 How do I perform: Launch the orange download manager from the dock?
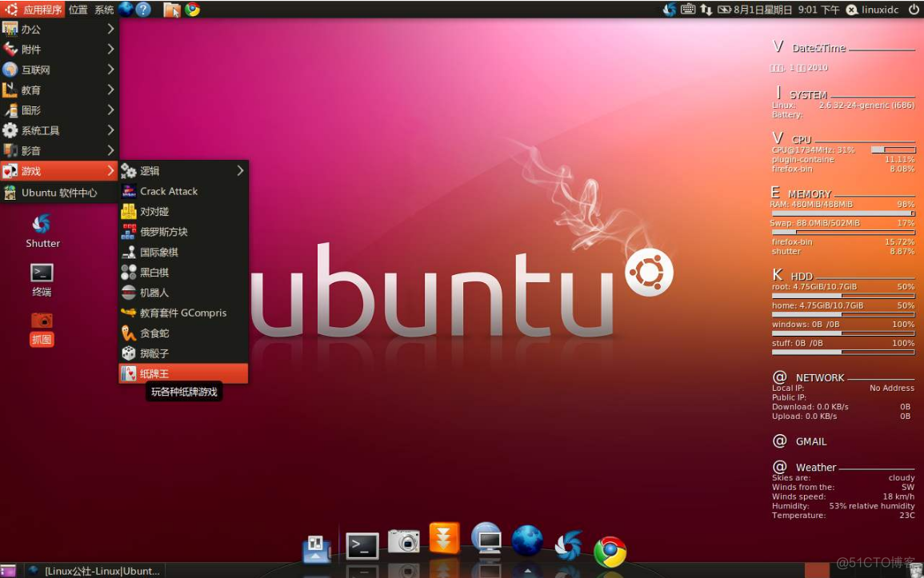[444, 540]
